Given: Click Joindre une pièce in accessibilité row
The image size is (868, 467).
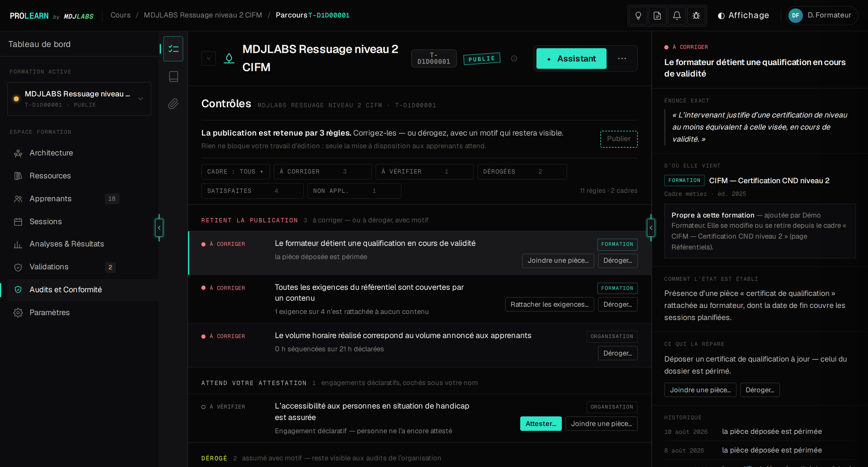Looking at the screenshot, I should click(602, 424).
